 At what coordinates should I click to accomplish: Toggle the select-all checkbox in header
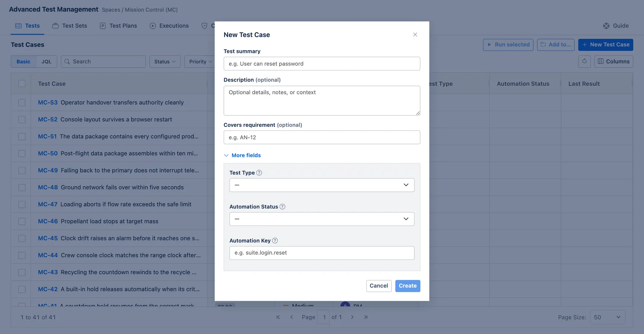click(22, 84)
